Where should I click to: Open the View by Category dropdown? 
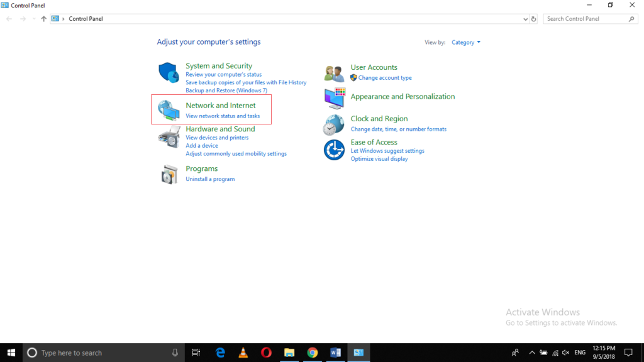466,42
